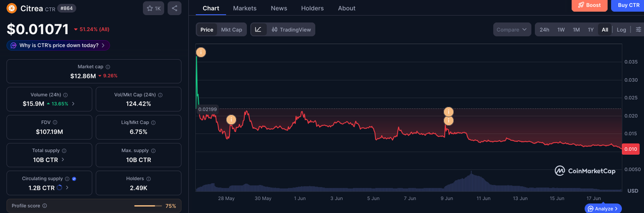Expand Circulating supply 1.2B CTR chevron
Image resolution: width=644 pixels, height=213 pixels.
pos(67,188)
